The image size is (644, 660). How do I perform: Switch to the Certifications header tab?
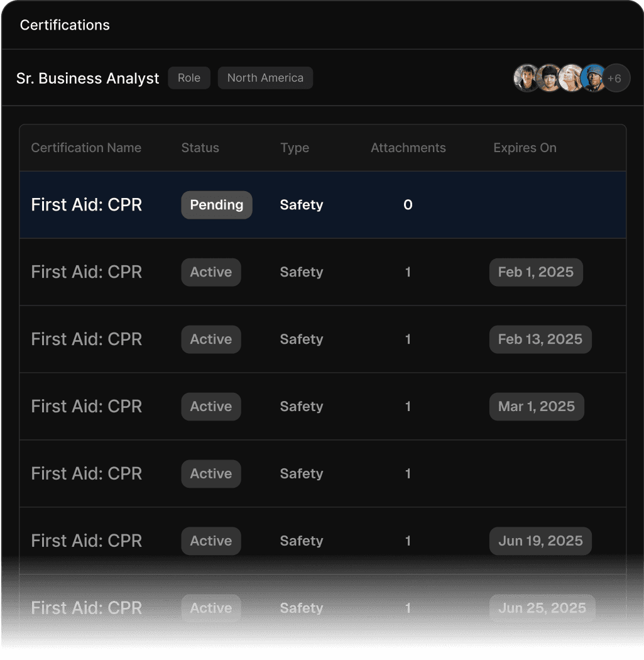(64, 25)
